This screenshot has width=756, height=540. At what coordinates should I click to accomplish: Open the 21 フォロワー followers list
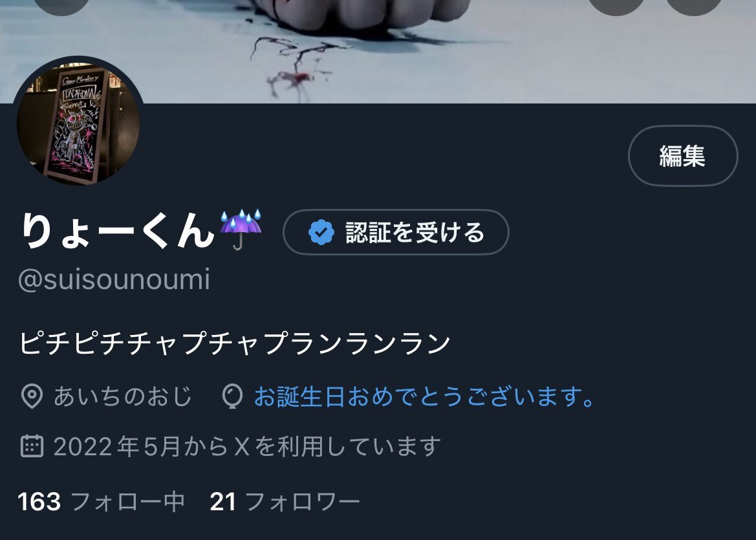(285, 501)
